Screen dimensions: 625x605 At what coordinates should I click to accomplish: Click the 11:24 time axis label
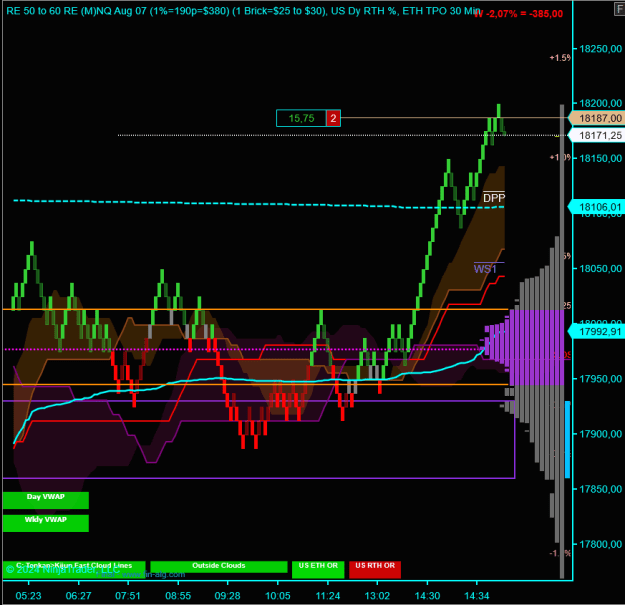328,596
